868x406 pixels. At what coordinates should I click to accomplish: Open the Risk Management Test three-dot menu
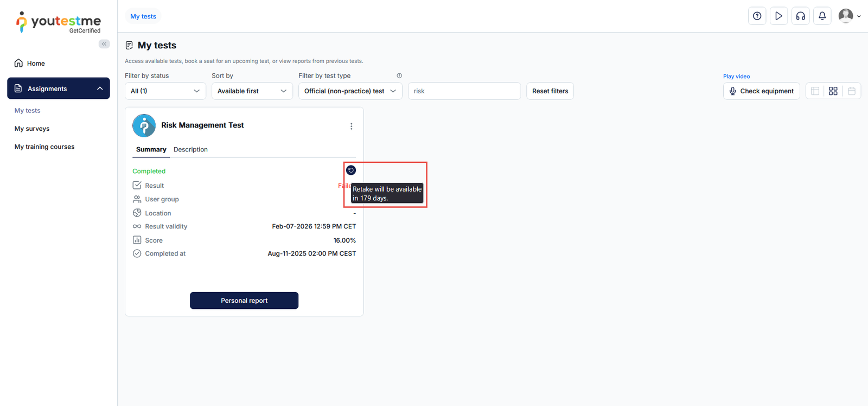click(351, 126)
